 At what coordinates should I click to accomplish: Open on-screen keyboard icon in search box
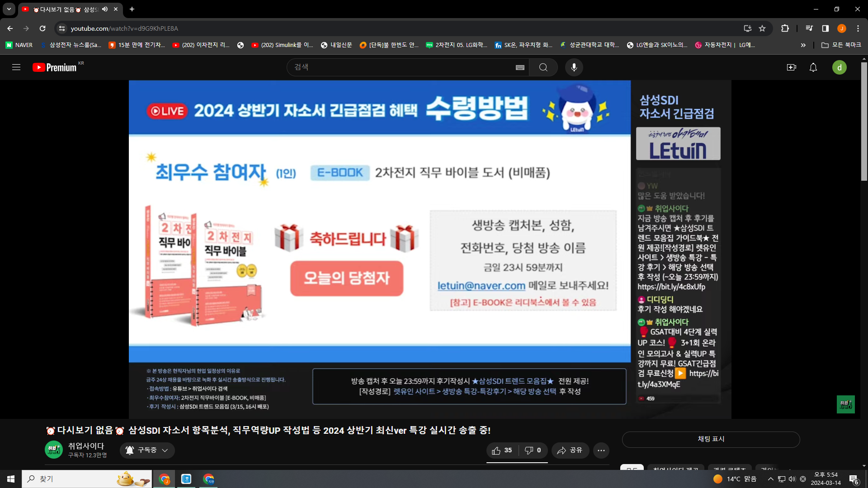520,67
